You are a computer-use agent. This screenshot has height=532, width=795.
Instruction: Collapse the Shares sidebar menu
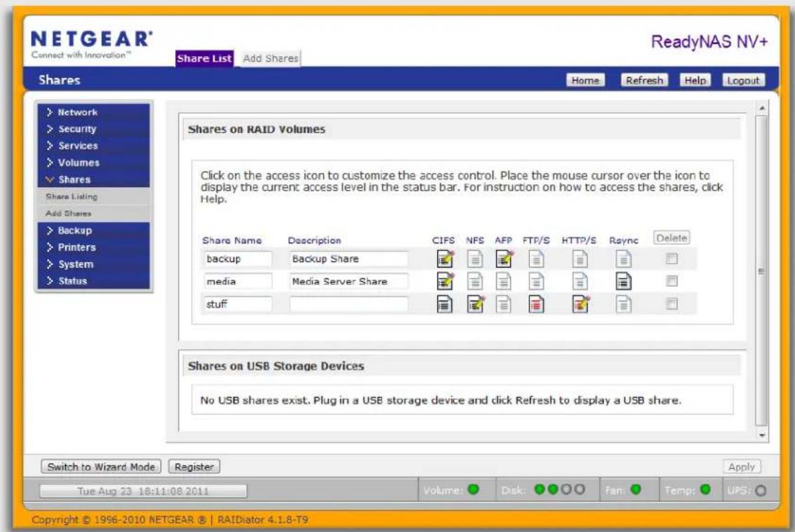pos(94,179)
